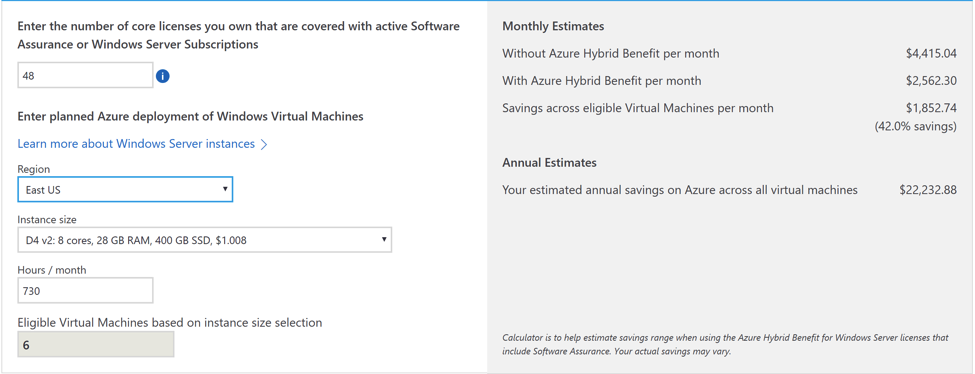This screenshot has width=975, height=374.
Task: Click the 'With Azure Hybrid Benefit per month' label
Action: coord(601,81)
